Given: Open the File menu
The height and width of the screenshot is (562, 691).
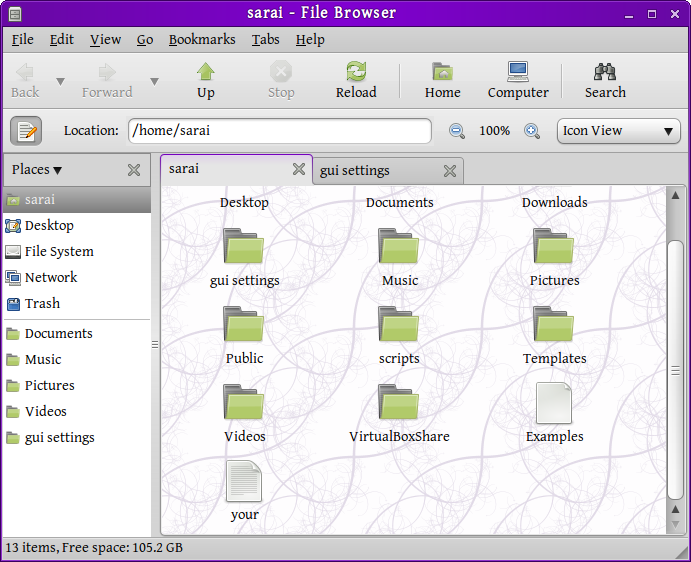Looking at the screenshot, I should click(x=22, y=40).
